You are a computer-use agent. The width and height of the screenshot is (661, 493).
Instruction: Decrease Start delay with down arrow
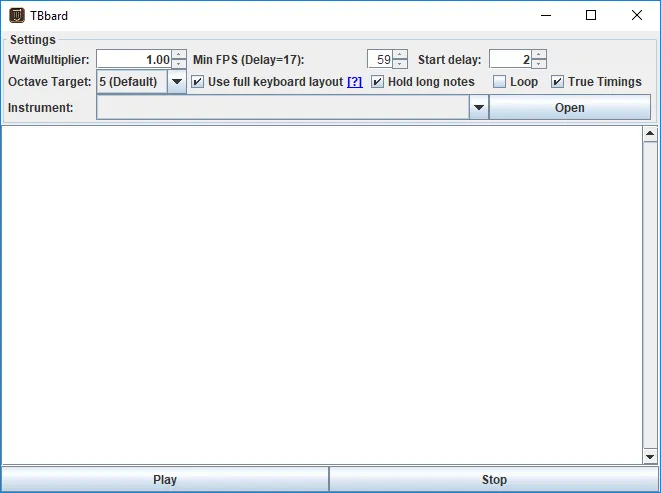click(x=539, y=64)
